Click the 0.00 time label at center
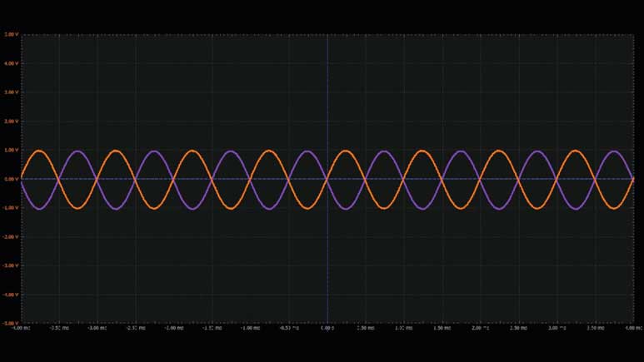Screen dimensions: 644x362 327,329
